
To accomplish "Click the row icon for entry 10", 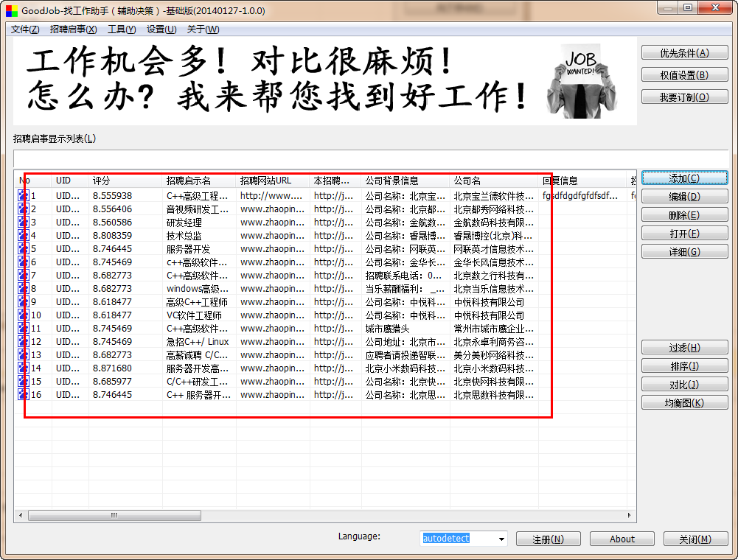I will [x=24, y=315].
